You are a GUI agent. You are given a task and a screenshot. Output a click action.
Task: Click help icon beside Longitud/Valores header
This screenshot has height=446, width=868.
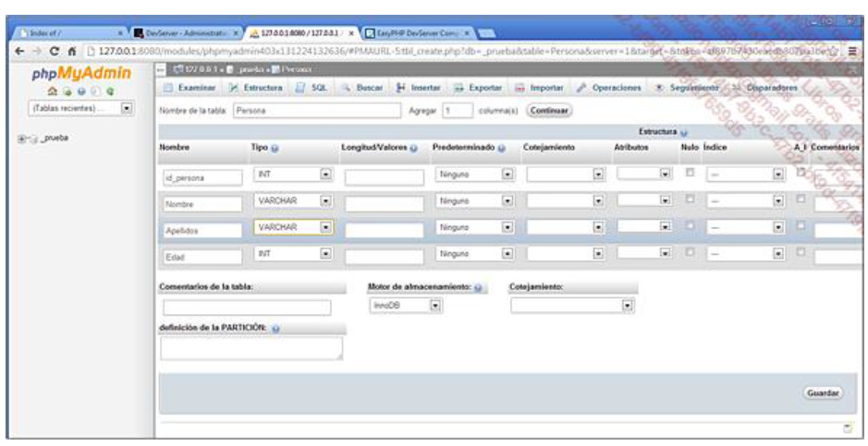coord(413,148)
